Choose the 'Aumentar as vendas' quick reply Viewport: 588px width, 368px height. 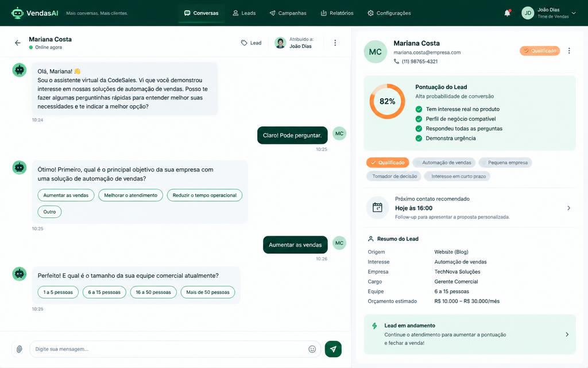tap(66, 195)
